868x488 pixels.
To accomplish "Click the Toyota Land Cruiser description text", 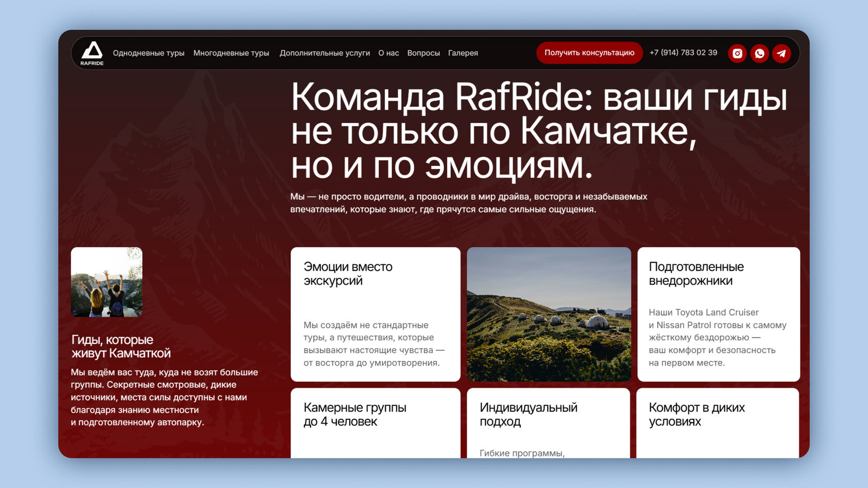I will tap(718, 338).
